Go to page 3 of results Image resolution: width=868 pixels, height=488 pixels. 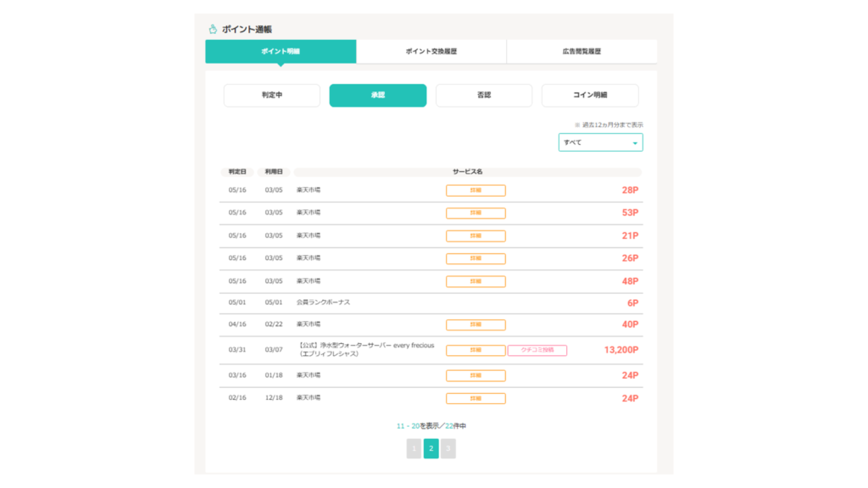tap(448, 449)
